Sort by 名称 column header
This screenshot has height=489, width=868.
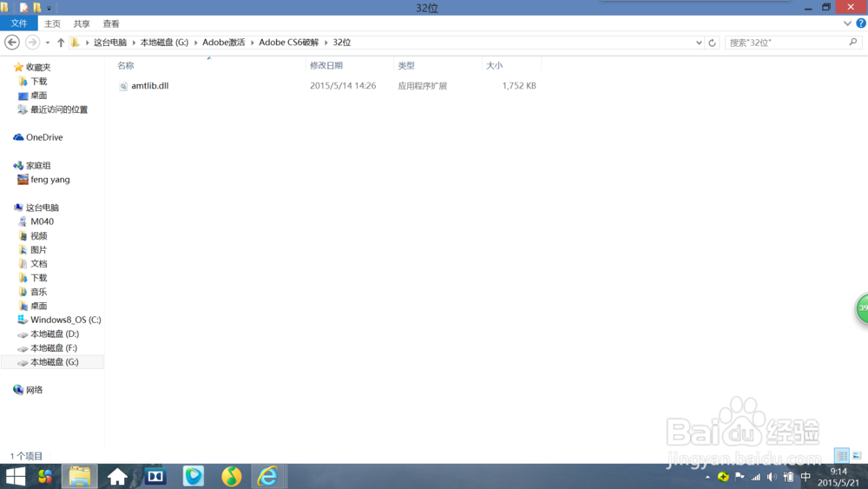coord(126,65)
